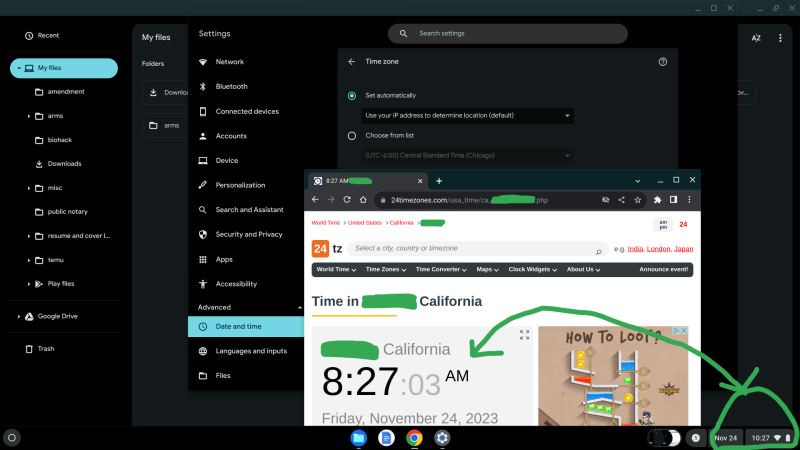Open Device settings section
This screenshot has width=800, height=450.
227,160
